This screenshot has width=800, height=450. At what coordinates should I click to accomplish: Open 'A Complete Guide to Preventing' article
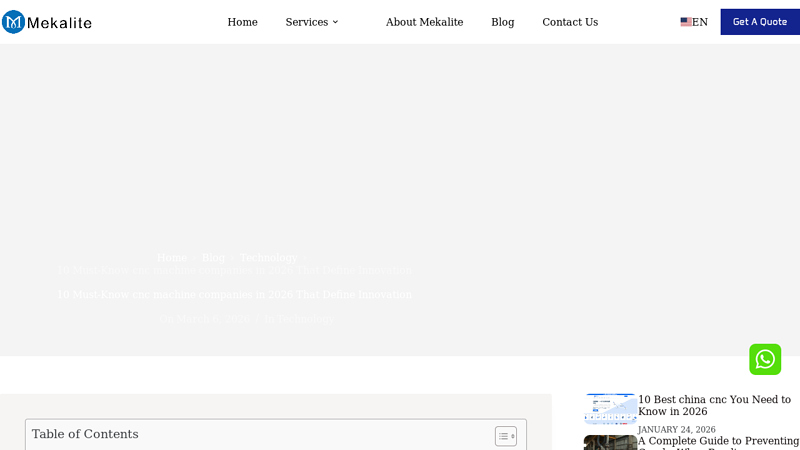coord(718,441)
